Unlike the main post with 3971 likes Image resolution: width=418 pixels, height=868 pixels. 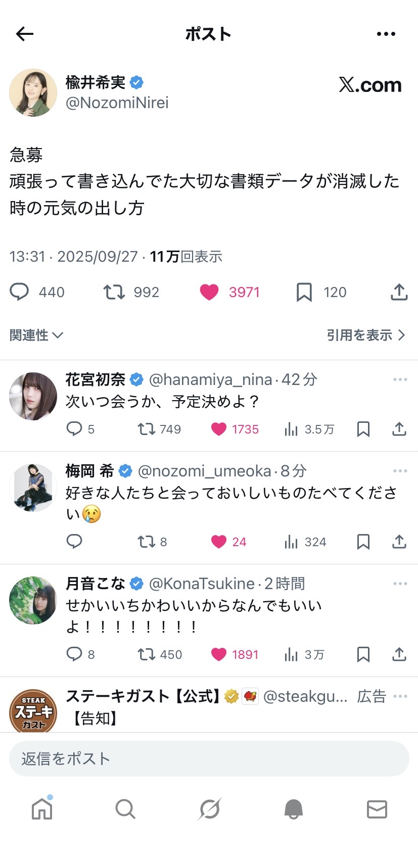(x=209, y=292)
